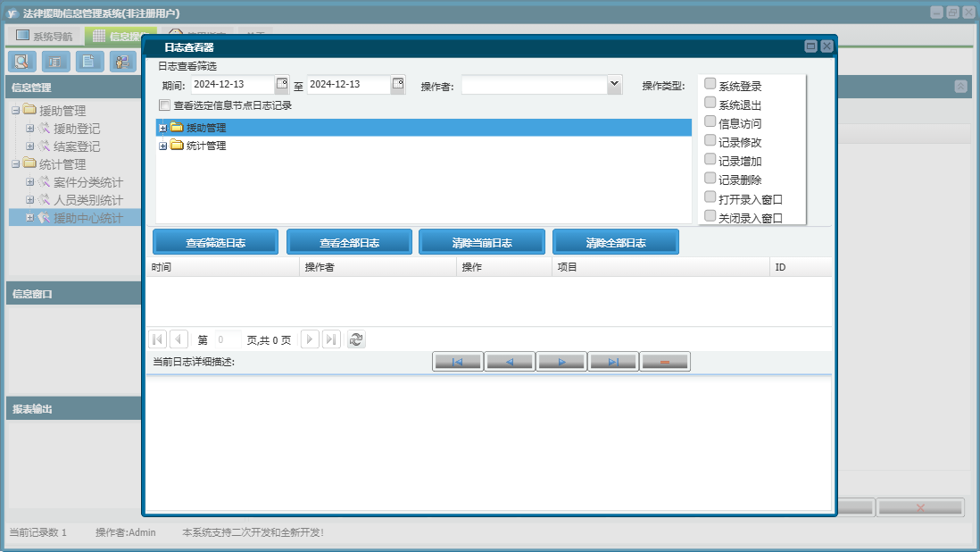The image size is (980, 552).
Task: Click the document toolbar icon in the main window
Action: coord(89,62)
